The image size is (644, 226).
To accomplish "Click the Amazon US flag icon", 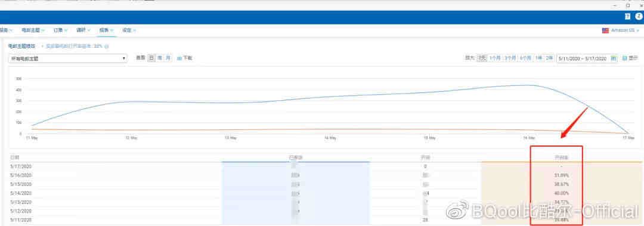I will point(605,30).
